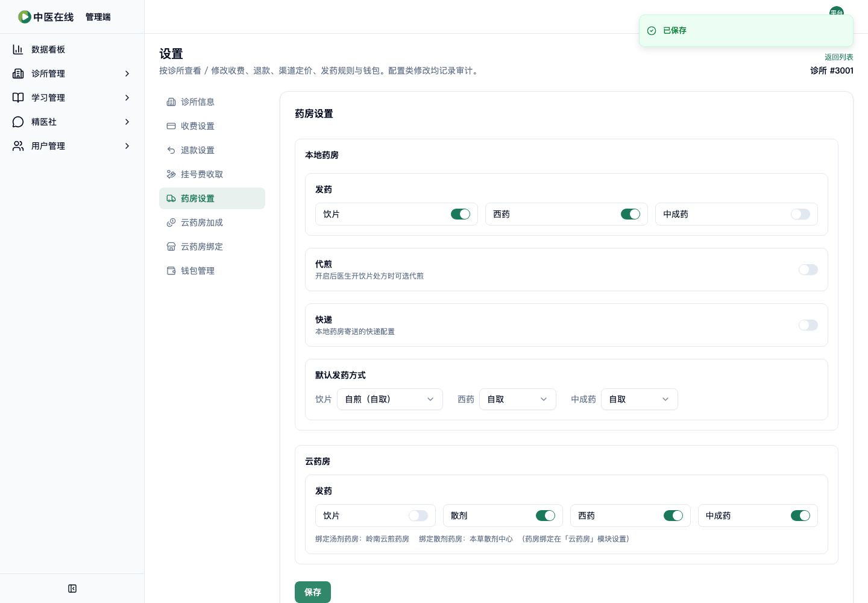The height and width of the screenshot is (603, 868).
Task: Expand the 用户管理 submenu chevron
Action: pyautogui.click(x=127, y=146)
